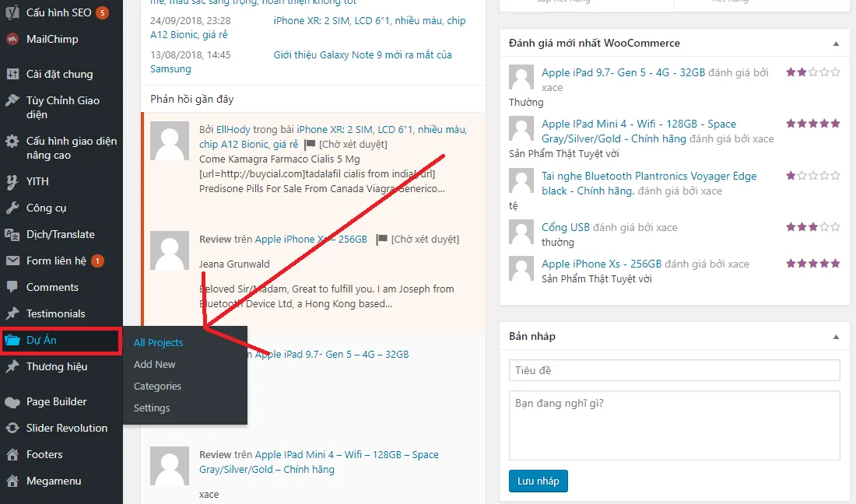Click the avatar of the EllHody comment
This screenshot has height=504, width=856.
click(169, 142)
